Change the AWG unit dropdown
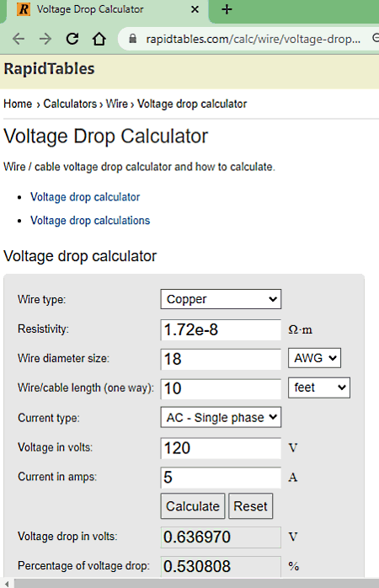379x588 pixels. pos(314,358)
